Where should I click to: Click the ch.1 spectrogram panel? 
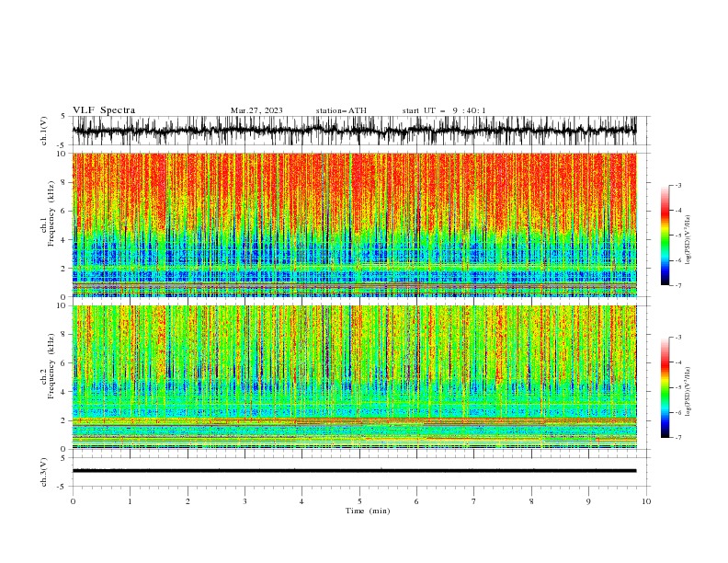[355, 224]
